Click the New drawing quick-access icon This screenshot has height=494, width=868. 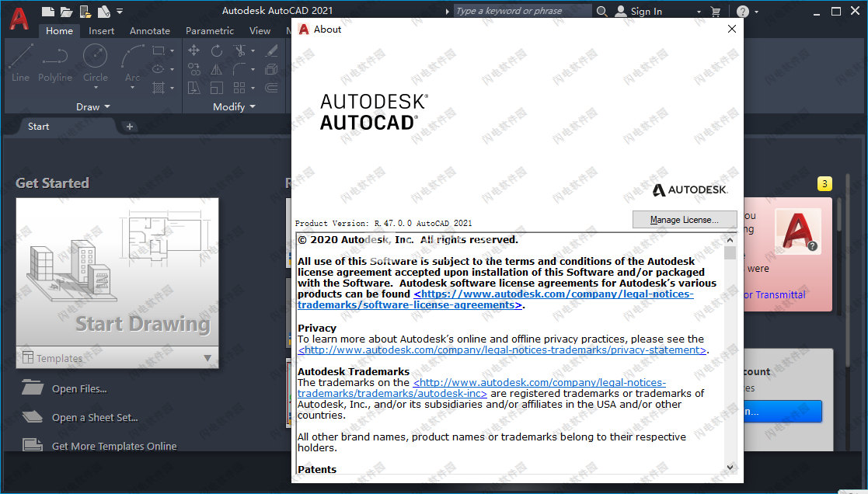point(49,12)
